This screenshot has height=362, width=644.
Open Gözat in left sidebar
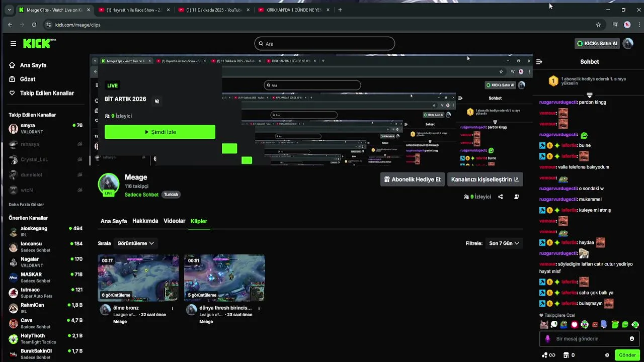[x=22, y=79]
